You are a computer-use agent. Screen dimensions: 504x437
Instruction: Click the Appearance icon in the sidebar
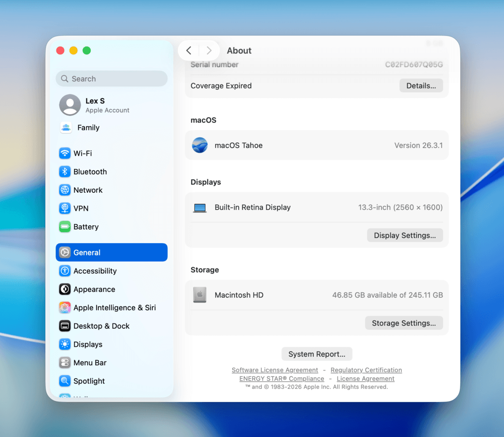click(x=65, y=289)
